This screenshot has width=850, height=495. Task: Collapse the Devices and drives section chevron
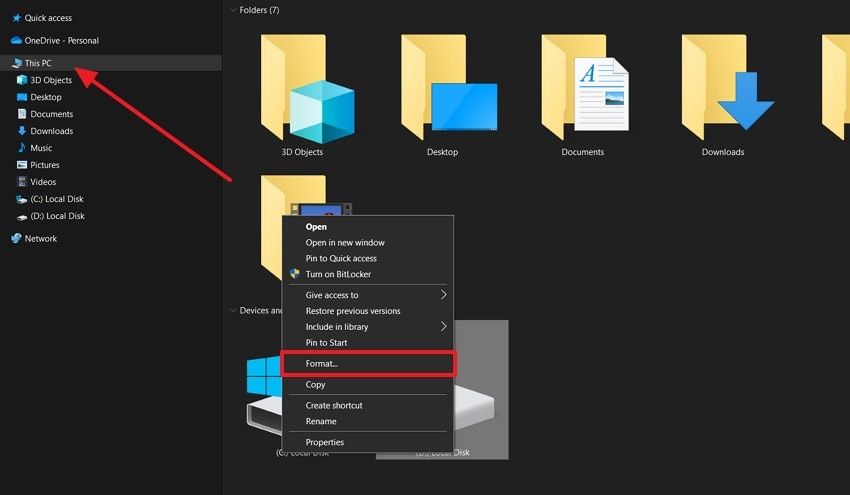[x=233, y=310]
